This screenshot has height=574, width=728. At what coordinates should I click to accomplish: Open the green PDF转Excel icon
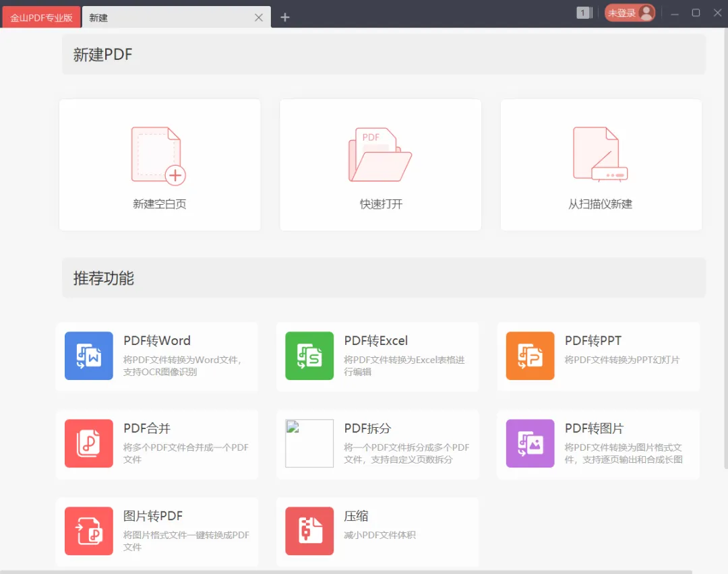[309, 356]
